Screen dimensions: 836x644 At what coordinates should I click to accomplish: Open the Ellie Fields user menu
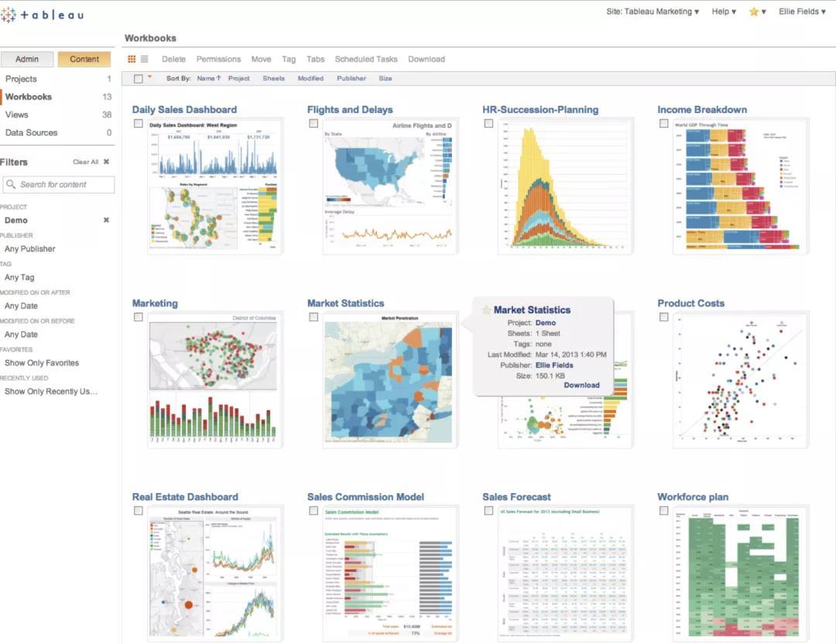pyautogui.click(x=802, y=12)
